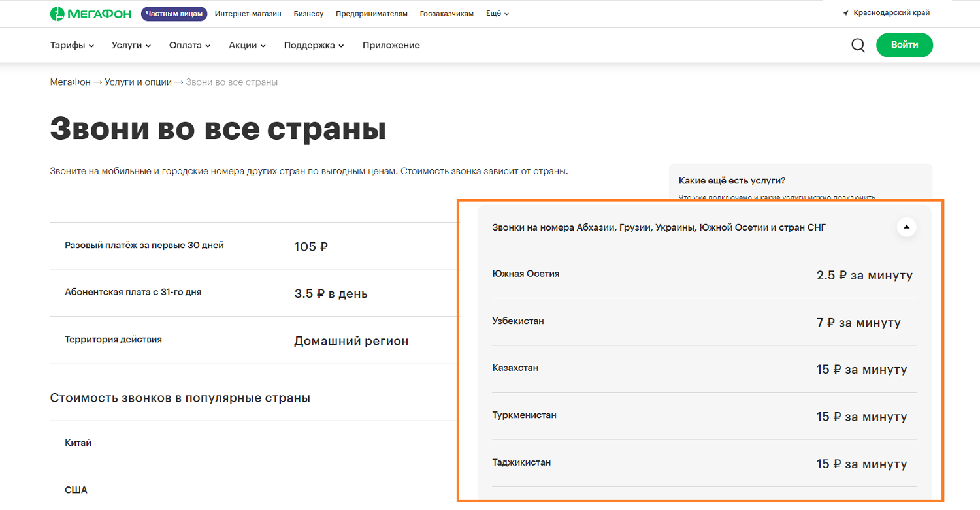Image resolution: width=980 pixels, height=510 pixels.
Task: Go to Интернет-магазин
Action: pyautogui.click(x=248, y=14)
